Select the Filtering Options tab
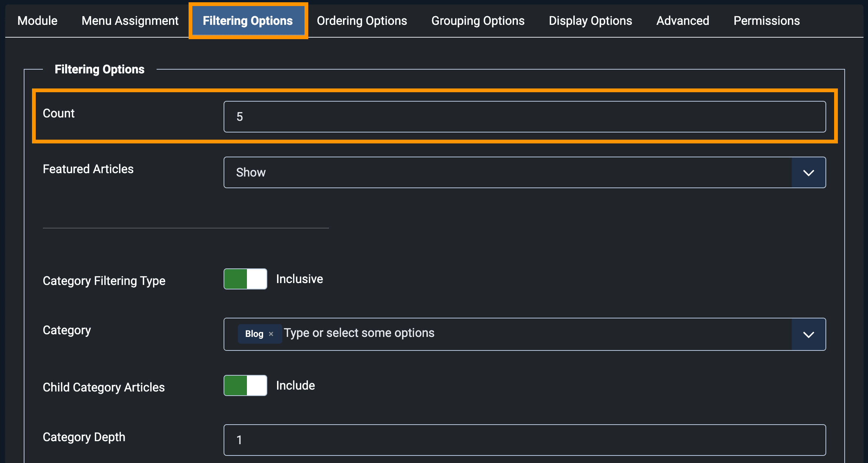 [x=248, y=21]
